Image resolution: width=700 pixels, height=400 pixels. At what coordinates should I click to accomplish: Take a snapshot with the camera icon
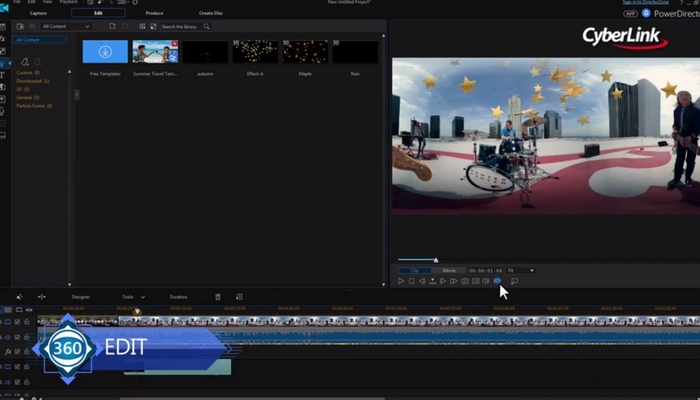(465, 281)
